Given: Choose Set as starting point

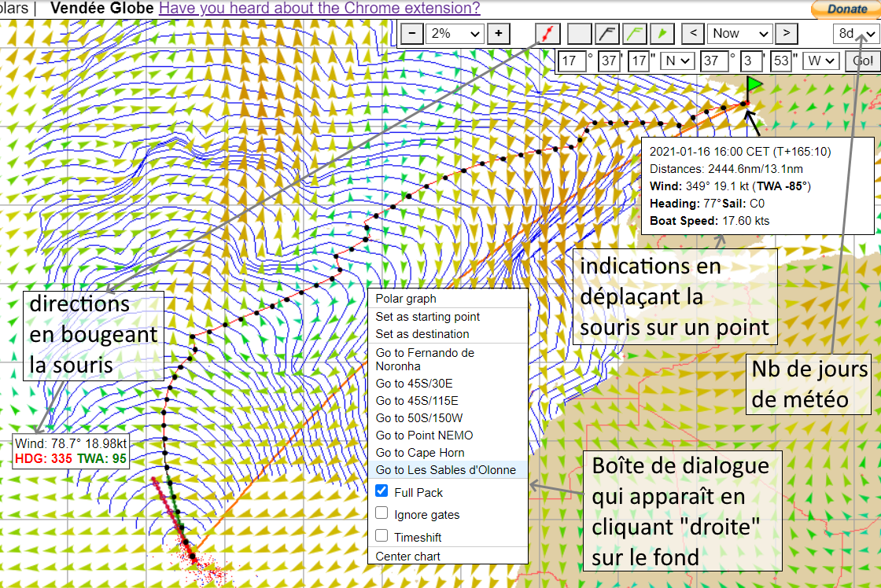Looking at the screenshot, I should click(427, 317).
